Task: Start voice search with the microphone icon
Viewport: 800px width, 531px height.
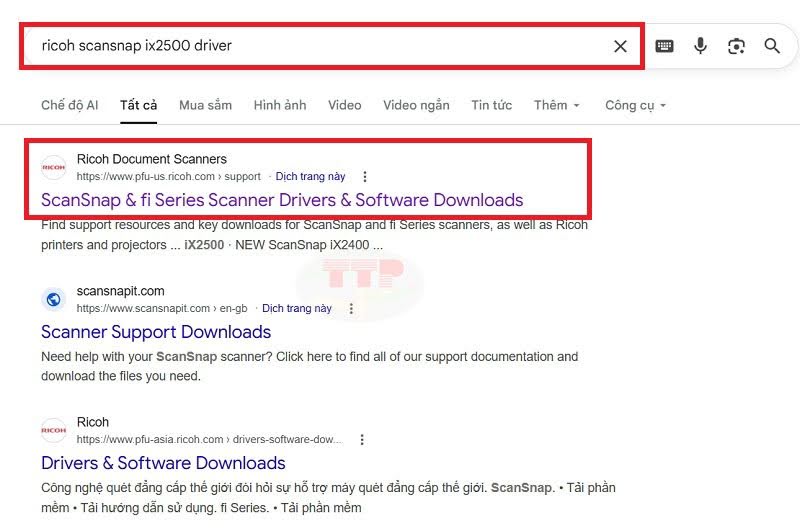Action: 700,46
